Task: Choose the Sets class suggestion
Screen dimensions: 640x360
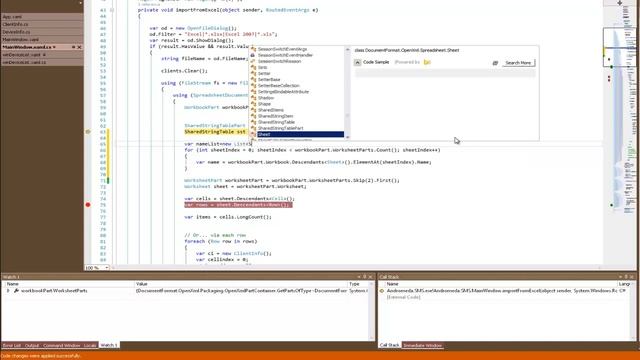Action: (x=262, y=67)
